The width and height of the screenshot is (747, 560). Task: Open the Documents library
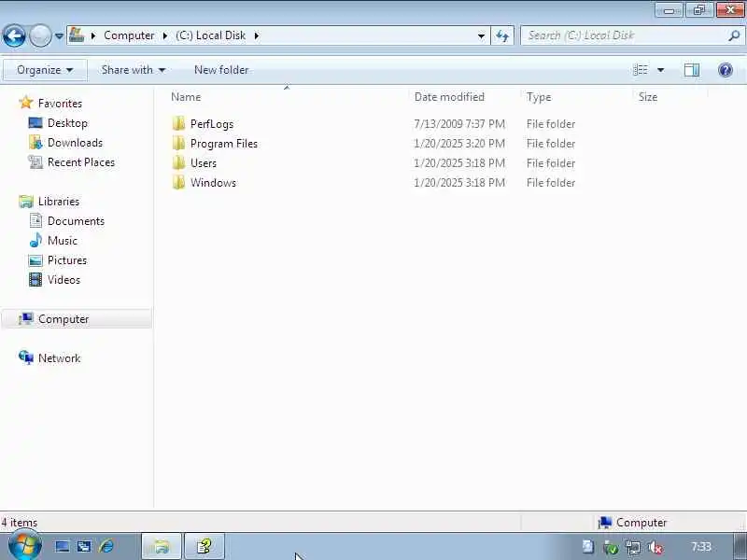(x=76, y=221)
